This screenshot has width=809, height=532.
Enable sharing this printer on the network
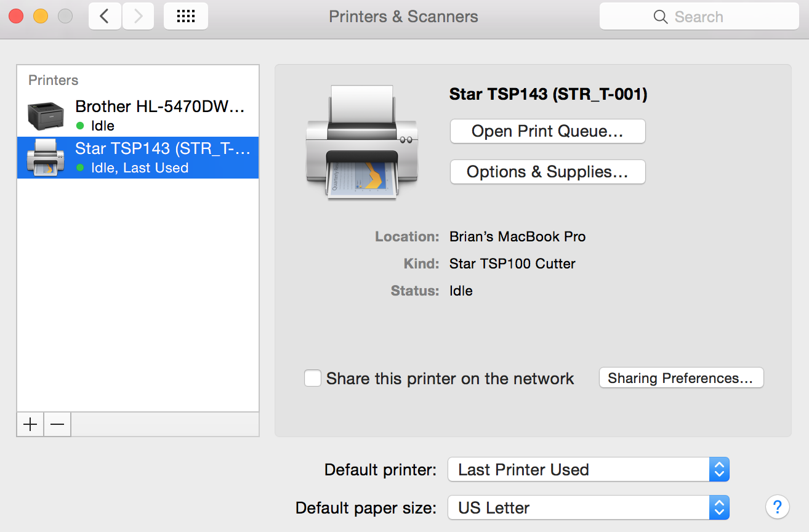(313, 378)
